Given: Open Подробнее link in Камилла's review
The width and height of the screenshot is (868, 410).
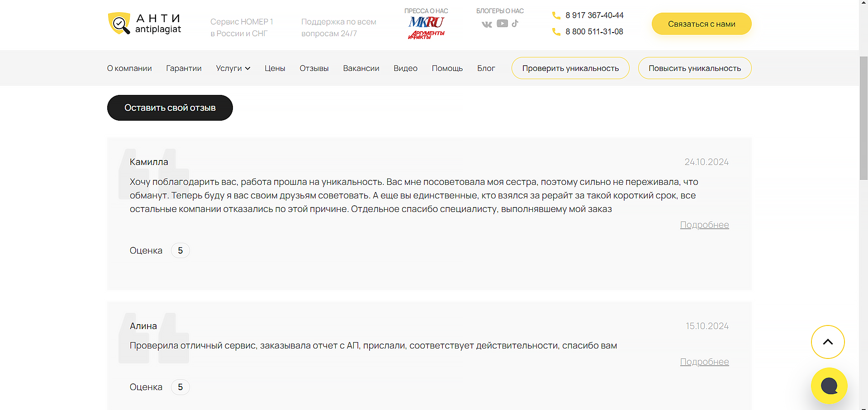Looking at the screenshot, I should (x=704, y=225).
